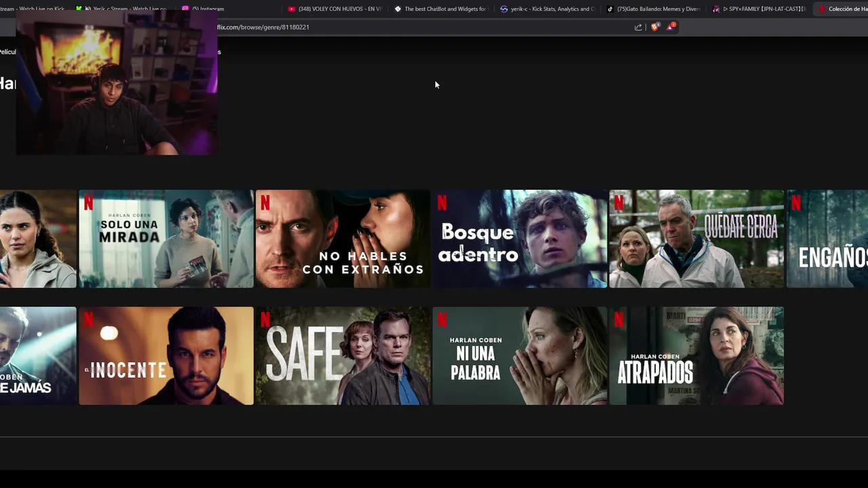Open the Ni una palabra title card

pos(520,356)
